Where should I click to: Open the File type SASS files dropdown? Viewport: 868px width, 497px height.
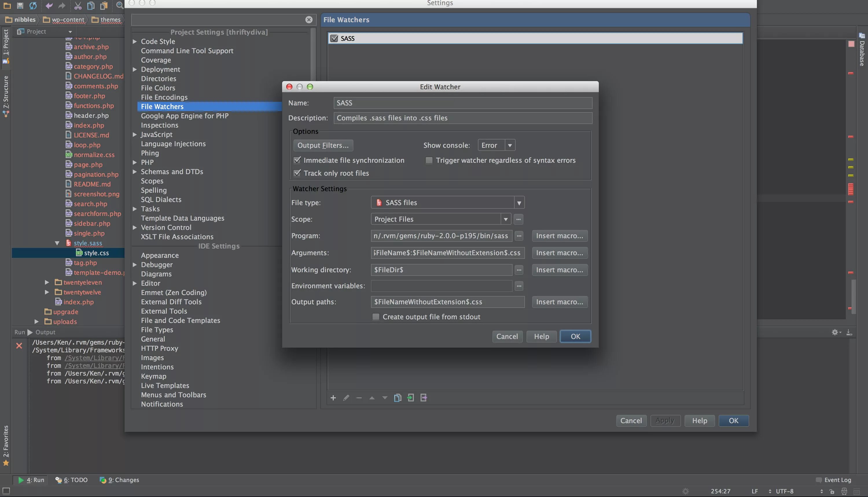coord(519,203)
